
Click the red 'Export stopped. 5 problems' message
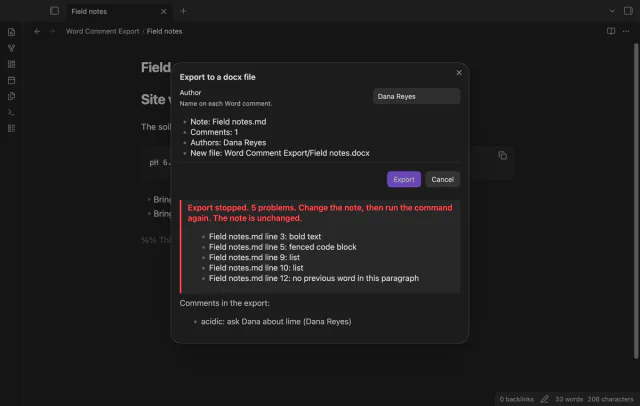320,213
